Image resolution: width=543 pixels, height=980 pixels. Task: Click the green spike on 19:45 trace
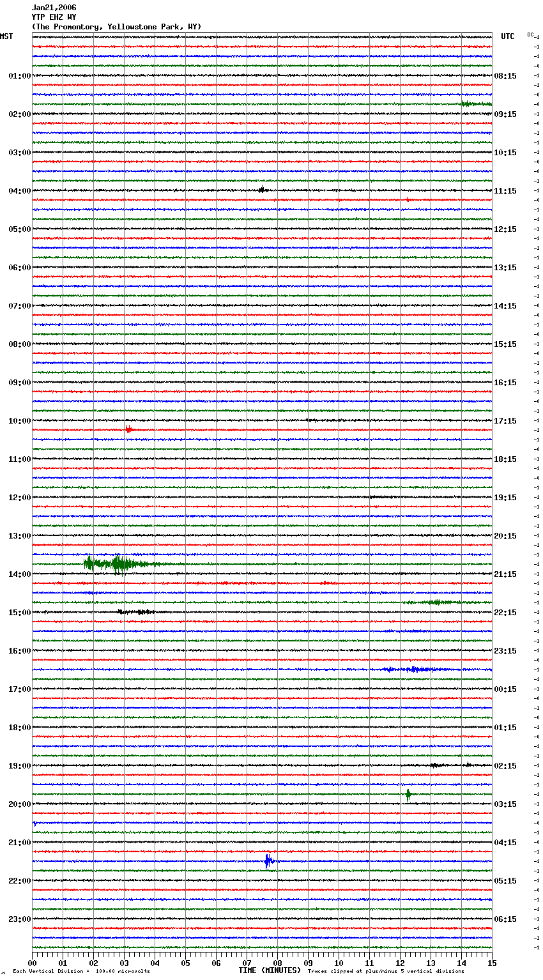[408, 795]
